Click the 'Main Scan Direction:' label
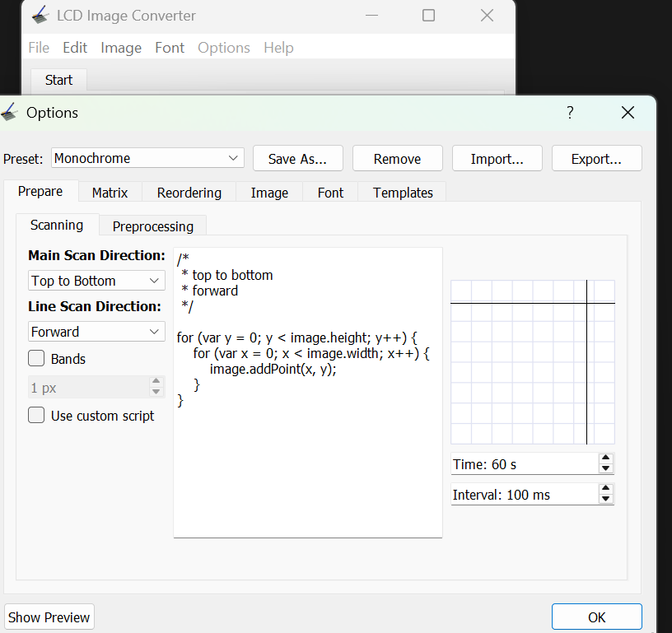 point(96,255)
